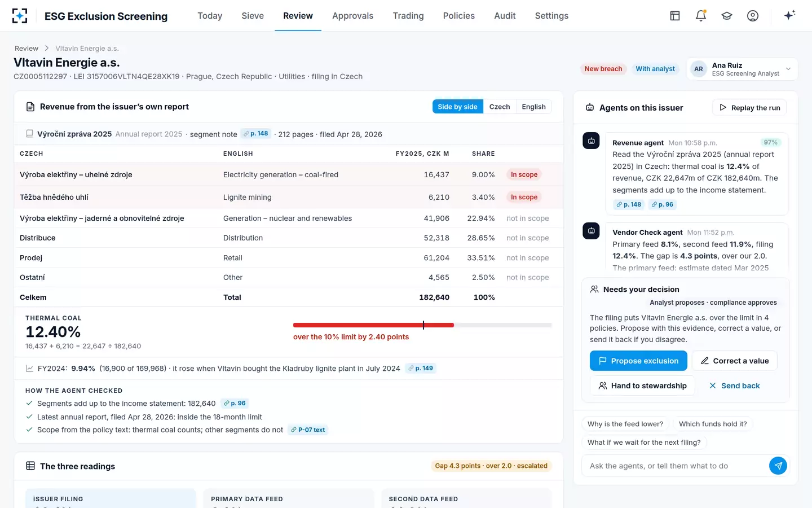Click the Vendor Check agent robot avatar
The width and height of the screenshot is (812, 508).
pos(591,230)
